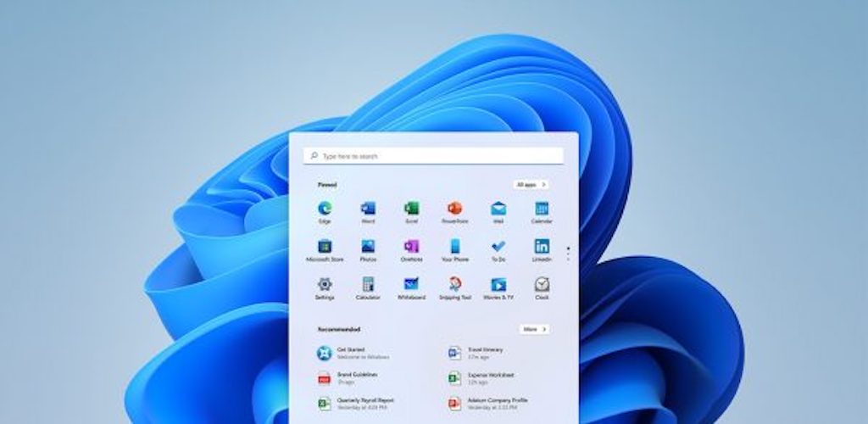The width and height of the screenshot is (868, 424).
Task: Expand More recommended items
Action: click(x=534, y=329)
